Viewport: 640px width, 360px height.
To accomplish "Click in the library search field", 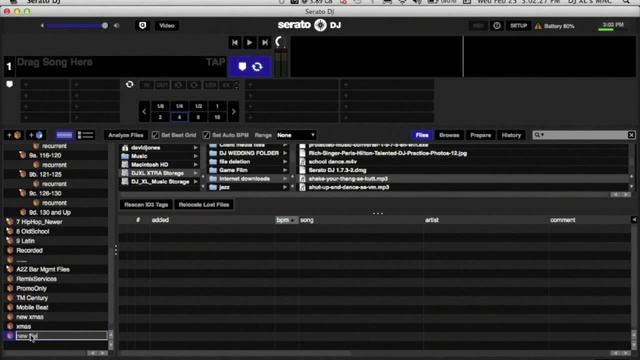I will (584, 135).
